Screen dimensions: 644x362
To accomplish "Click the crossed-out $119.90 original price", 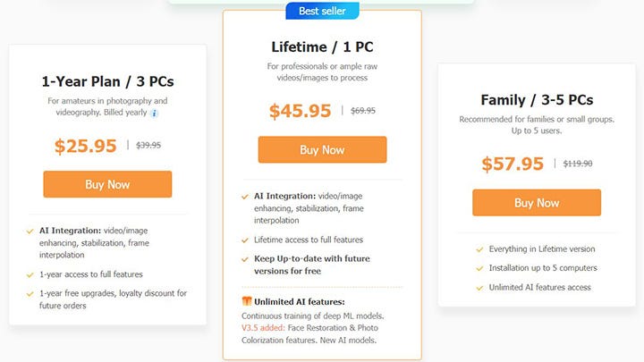I will coord(578,164).
